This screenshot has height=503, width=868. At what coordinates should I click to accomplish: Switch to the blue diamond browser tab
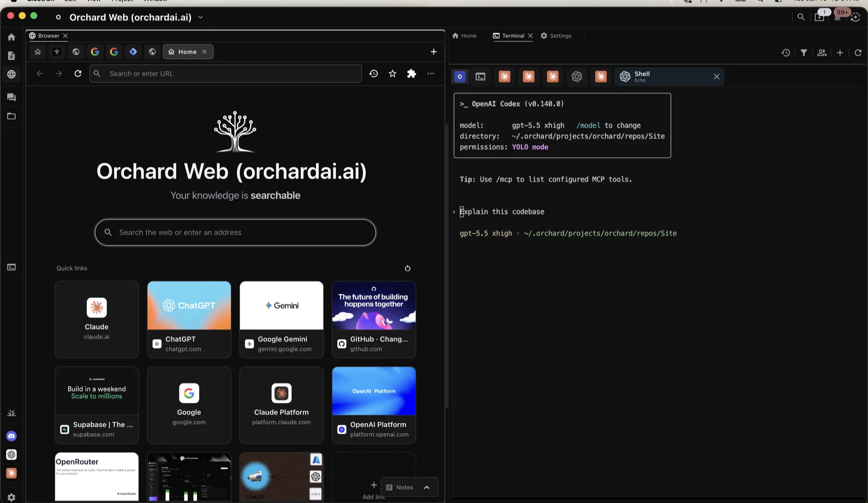[x=133, y=52]
